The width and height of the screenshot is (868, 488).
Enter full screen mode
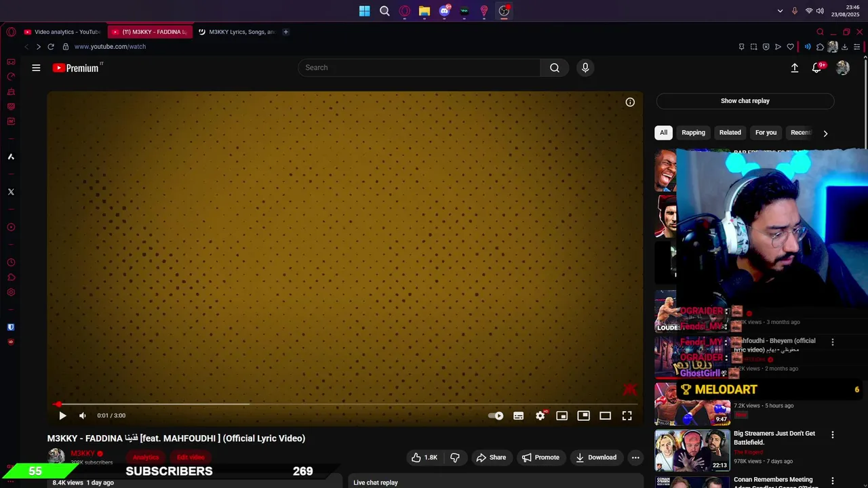[627, 415]
